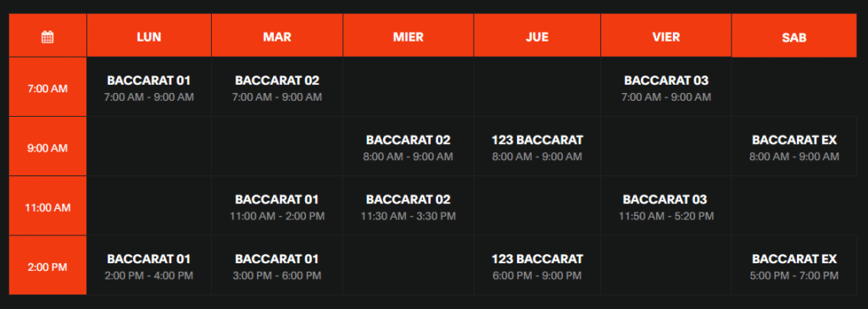This screenshot has width=868, height=309.
Task: Select the SAB day column header
Action: 793,36
